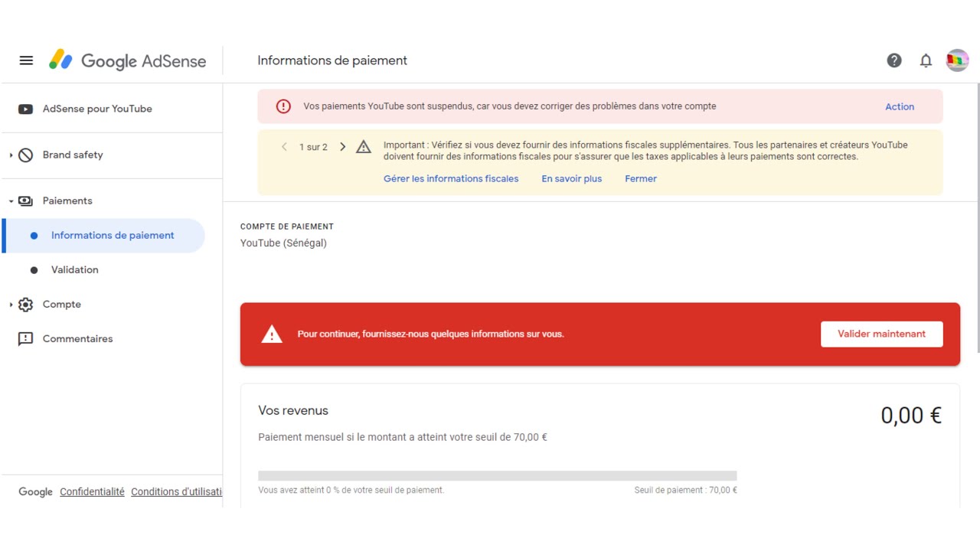The height and width of the screenshot is (551, 980).
Task: Click the Paiements money icon
Action: (x=25, y=201)
